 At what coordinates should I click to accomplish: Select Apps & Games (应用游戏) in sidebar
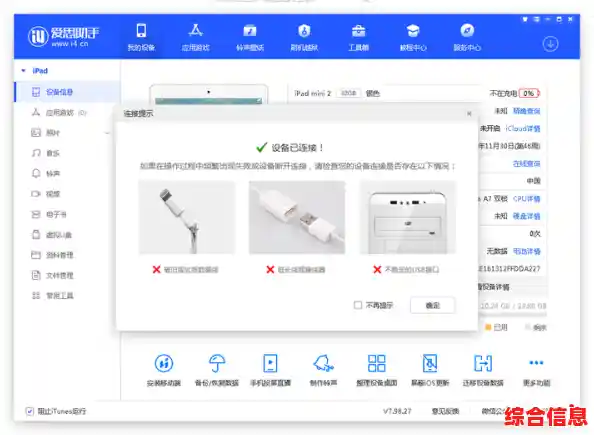[67, 113]
